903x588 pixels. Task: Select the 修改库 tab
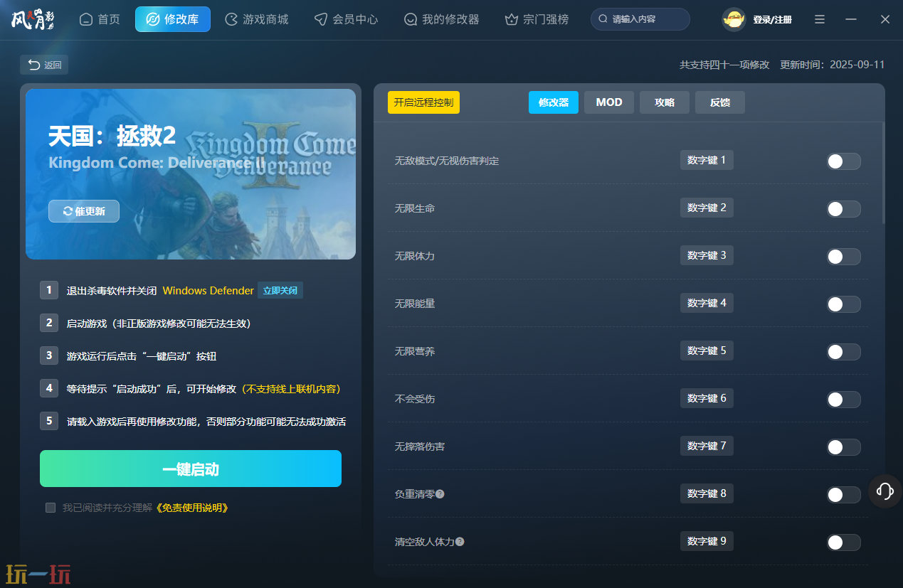click(173, 19)
